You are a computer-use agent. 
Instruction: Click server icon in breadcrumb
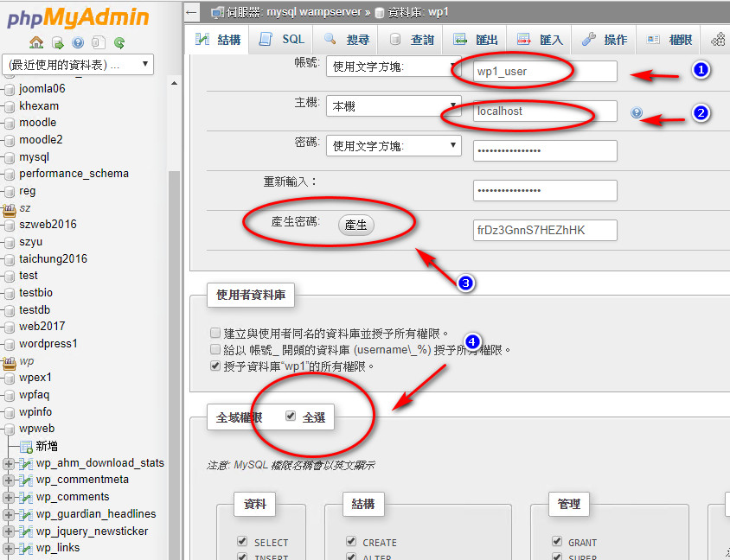coord(216,13)
